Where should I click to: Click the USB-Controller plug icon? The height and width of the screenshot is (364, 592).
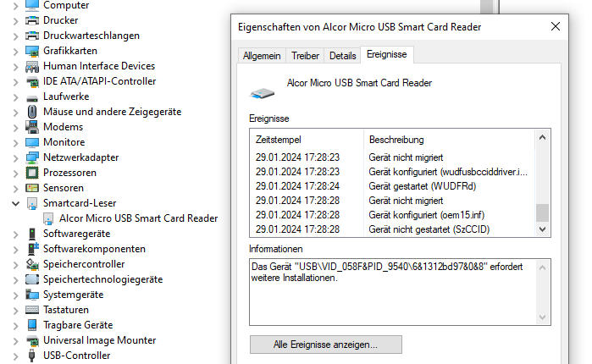[x=32, y=356]
